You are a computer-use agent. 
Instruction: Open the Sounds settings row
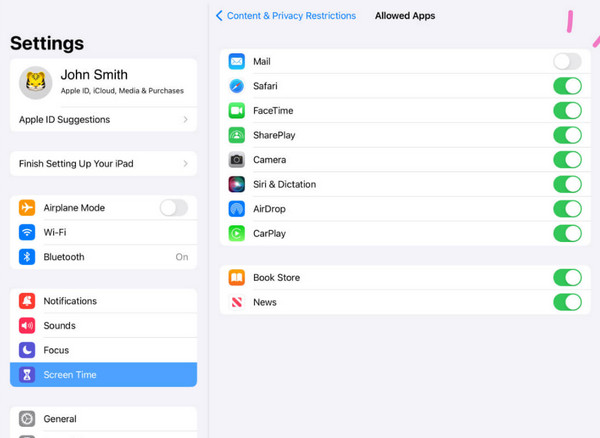pos(103,326)
